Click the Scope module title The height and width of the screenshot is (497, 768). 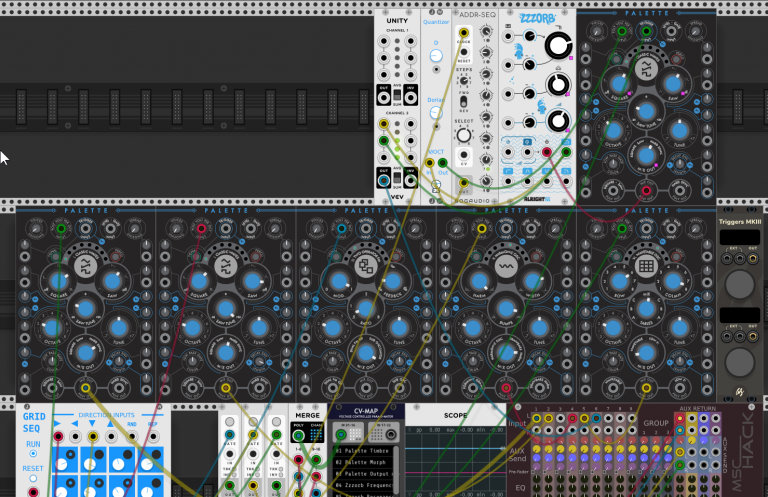coord(456,415)
